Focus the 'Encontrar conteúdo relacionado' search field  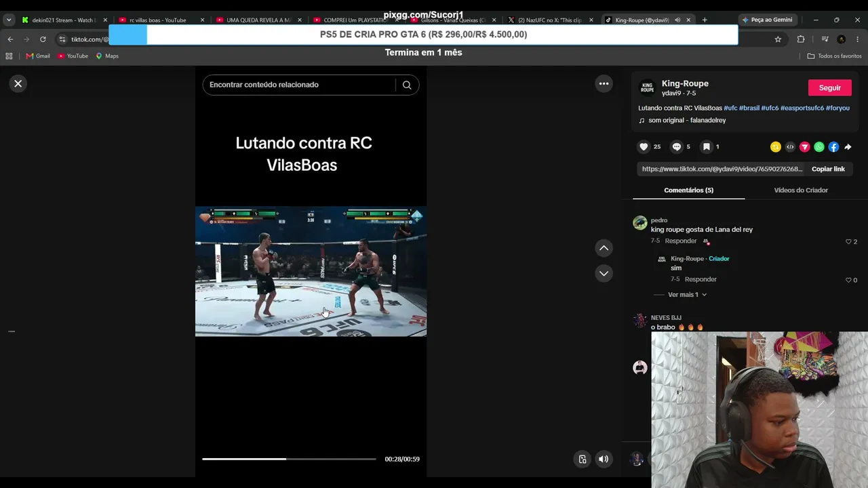(298, 85)
